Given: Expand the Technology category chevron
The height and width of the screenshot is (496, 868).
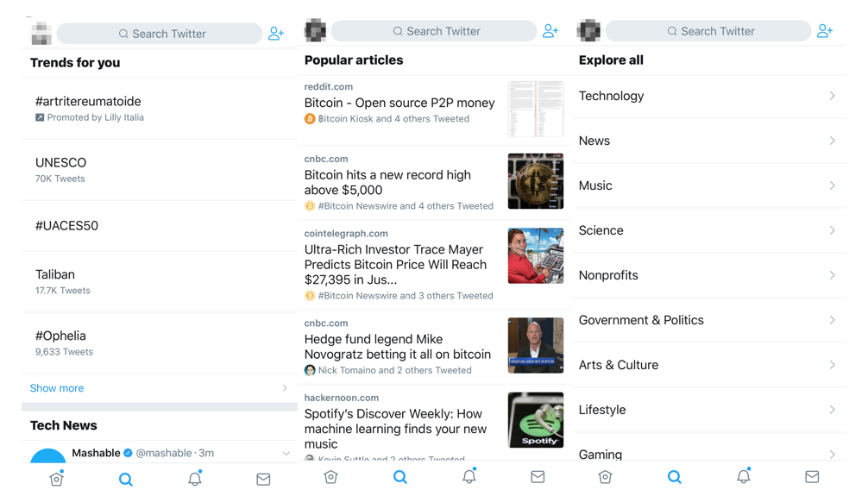Looking at the screenshot, I should 832,96.
